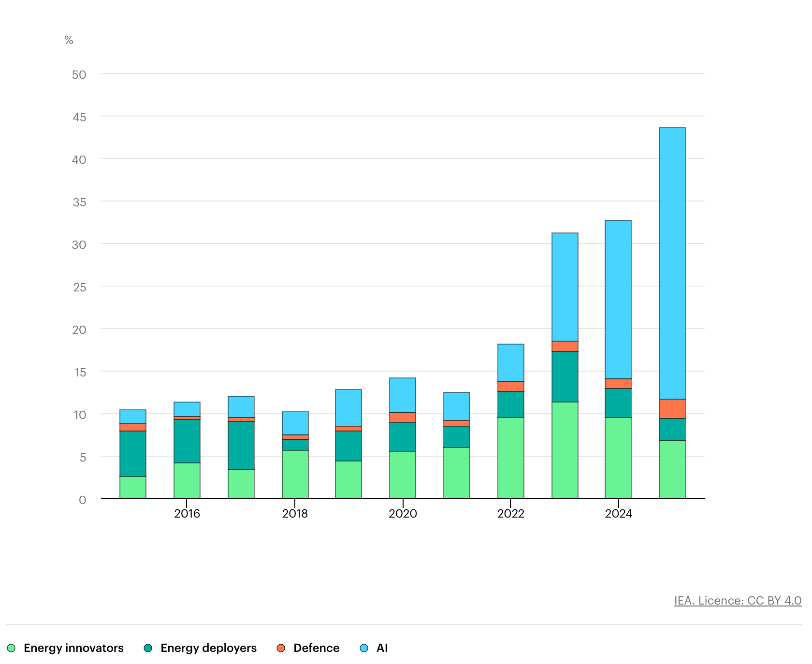Viewport: 812px width, 664px height.
Task: Select the AI segment of the 2023 bar
Action: [565, 287]
